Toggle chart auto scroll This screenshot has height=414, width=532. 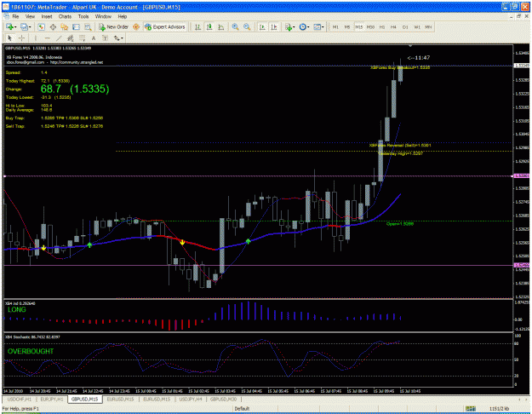(x=262, y=26)
